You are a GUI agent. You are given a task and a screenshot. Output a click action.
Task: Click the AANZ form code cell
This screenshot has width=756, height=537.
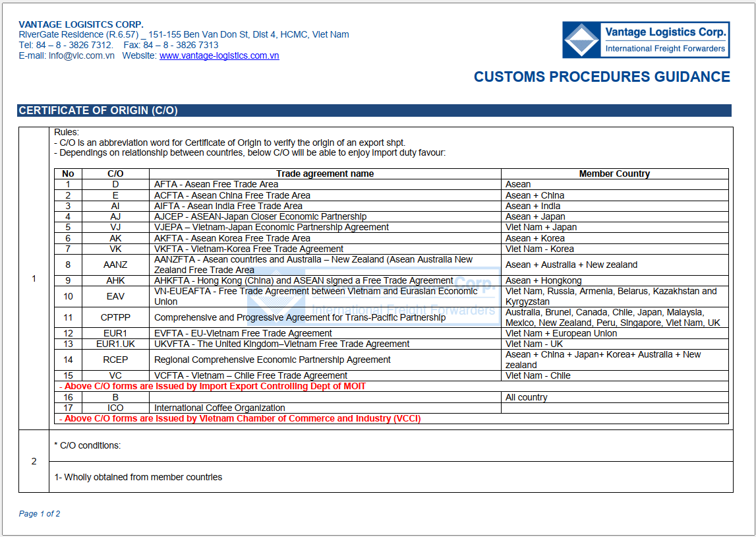115,265
